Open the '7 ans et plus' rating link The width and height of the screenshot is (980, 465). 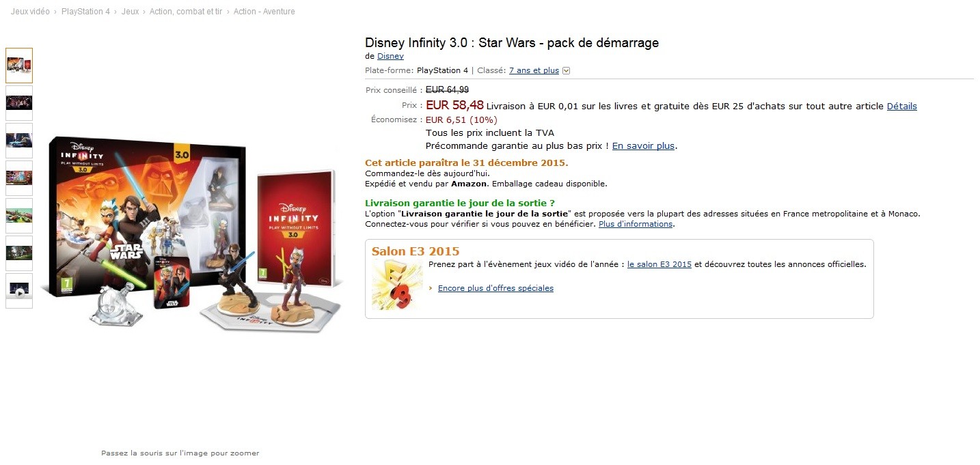(534, 70)
